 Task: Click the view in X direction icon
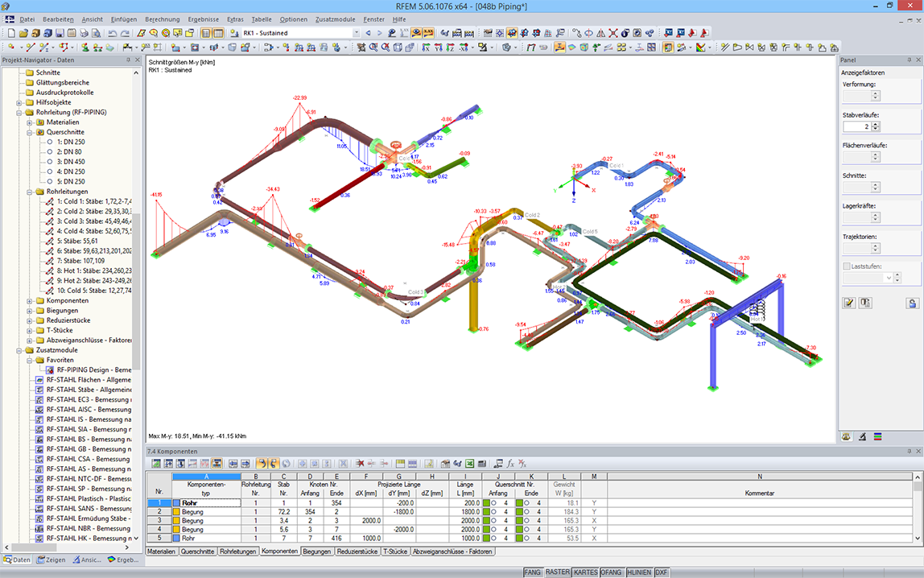(x=426, y=47)
